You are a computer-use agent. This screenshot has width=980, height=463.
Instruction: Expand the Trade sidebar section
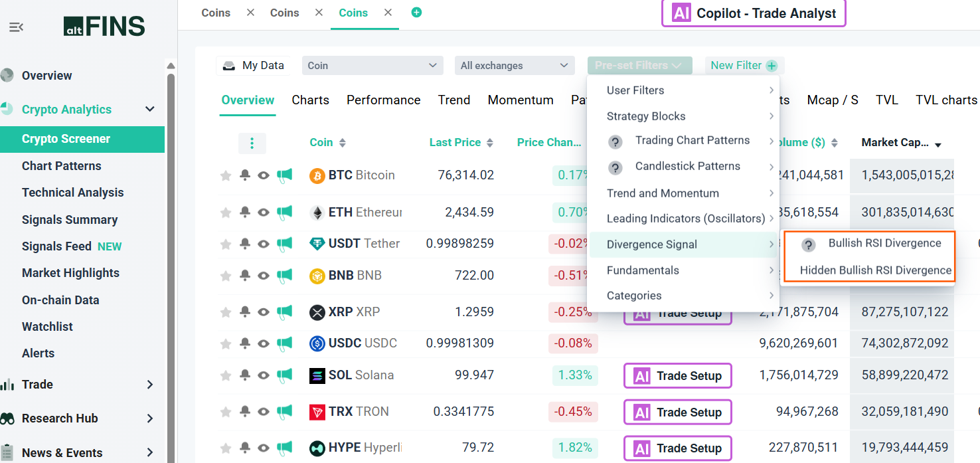pos(150,384)
